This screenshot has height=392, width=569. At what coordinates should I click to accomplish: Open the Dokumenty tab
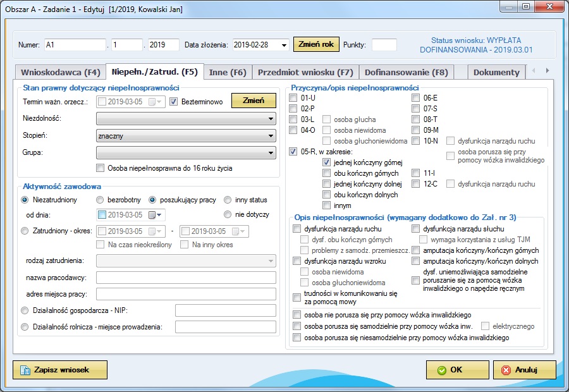click(x=496, y=72)
